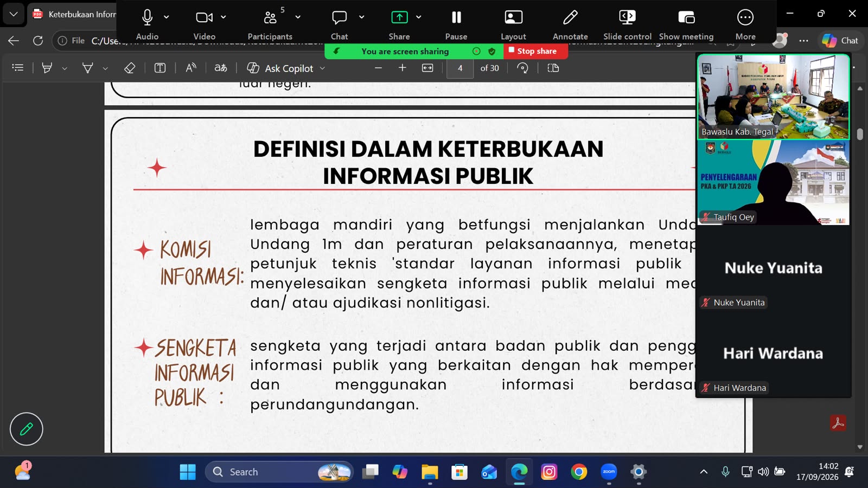Screen dimensions: 868x488
Task: Click the green Share screen icon
Action: (x=399, y=17)
